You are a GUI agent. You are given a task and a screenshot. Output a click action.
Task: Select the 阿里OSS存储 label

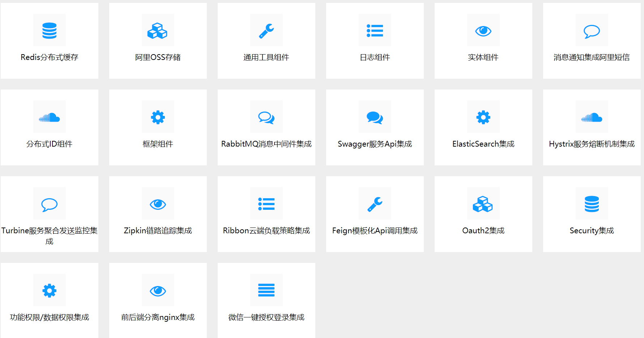[x=158, y=57]
